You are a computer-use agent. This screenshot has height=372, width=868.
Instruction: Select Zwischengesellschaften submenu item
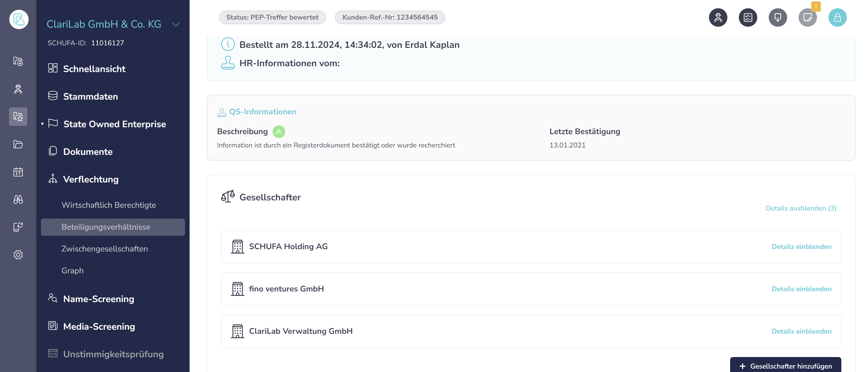(105, 249)
